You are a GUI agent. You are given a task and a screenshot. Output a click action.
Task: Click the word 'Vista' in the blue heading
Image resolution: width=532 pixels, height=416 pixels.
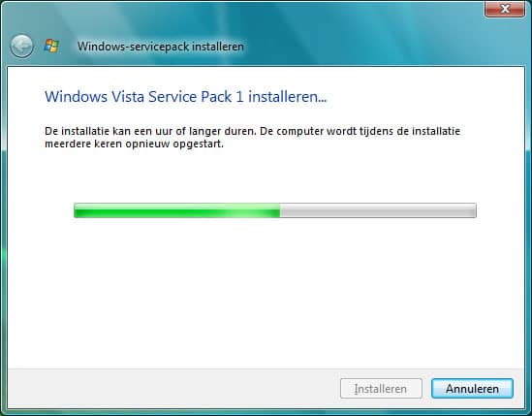tap(128, 96)
